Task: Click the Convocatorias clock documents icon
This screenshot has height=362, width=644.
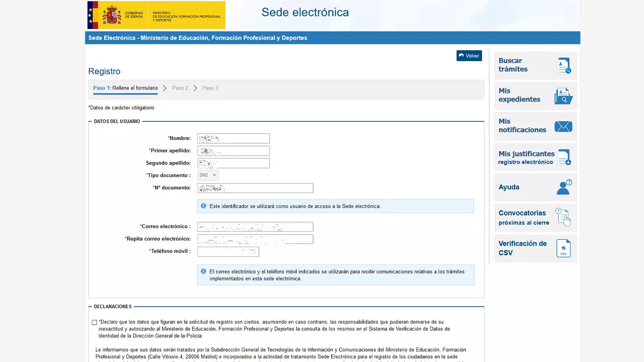Action: [x=563, y=217]
